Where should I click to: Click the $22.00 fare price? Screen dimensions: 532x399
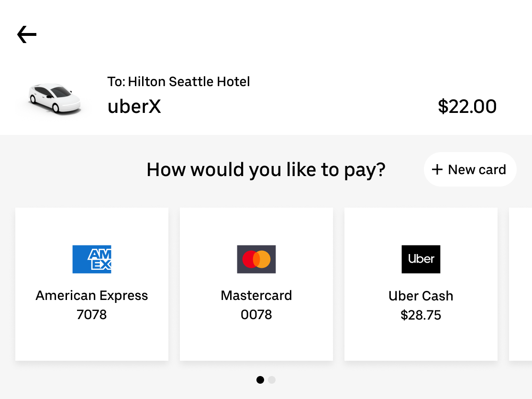pos(467,107)
